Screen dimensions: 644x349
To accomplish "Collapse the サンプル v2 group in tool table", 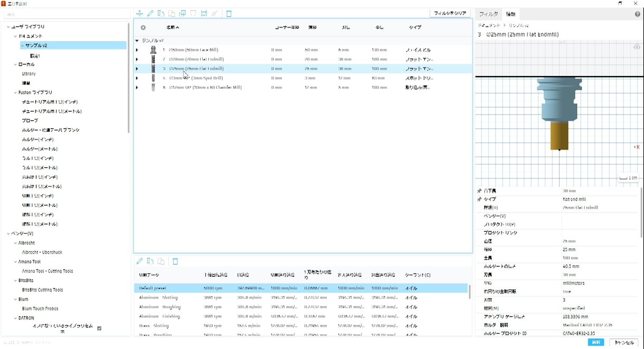I will (137, 40).
